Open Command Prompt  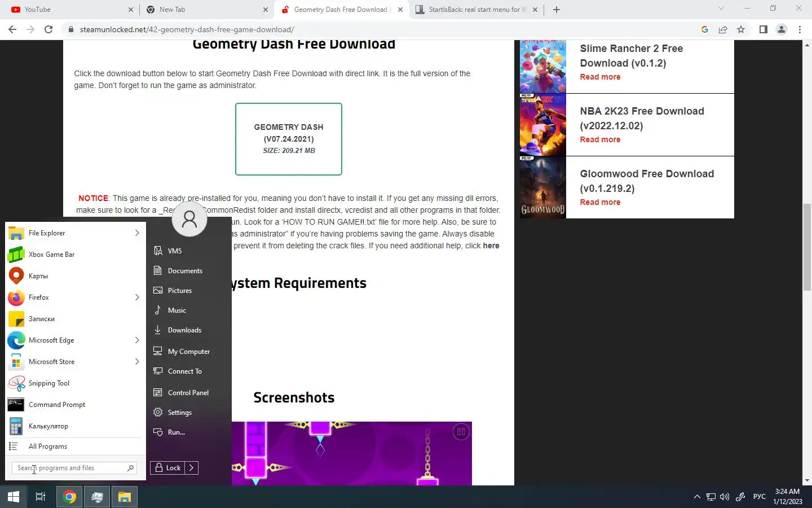pos(76,405)
